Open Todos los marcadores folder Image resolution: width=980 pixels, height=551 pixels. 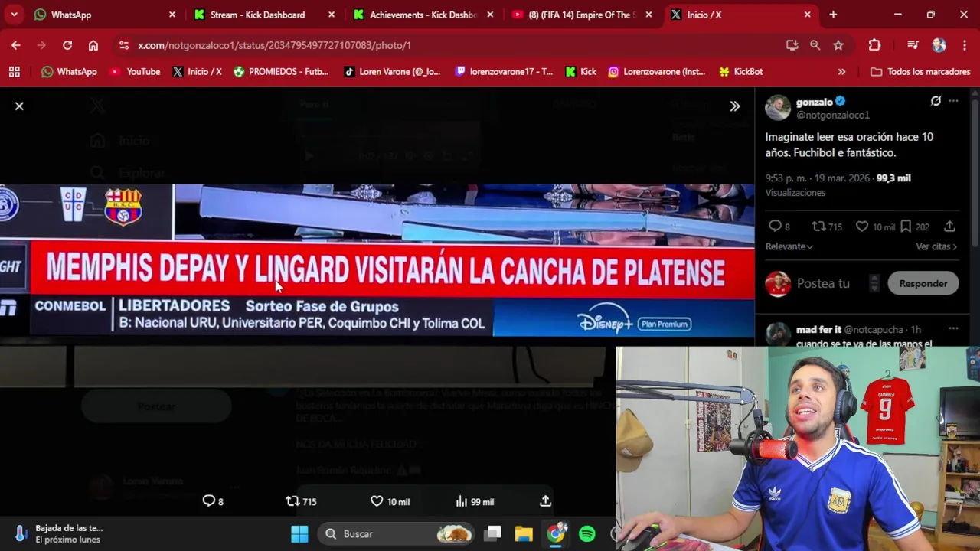920,71
